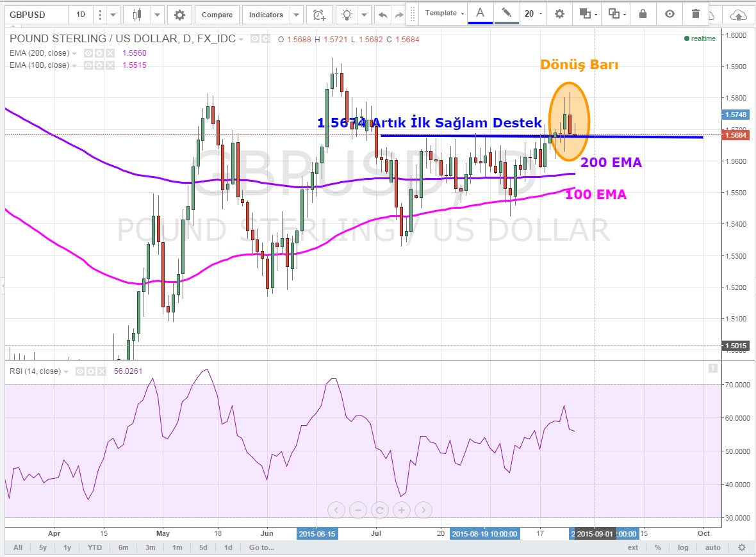The width and height of the screenshot is (756, 557).
Task: Pick the text color swatch A
Action: pos(480,13)
